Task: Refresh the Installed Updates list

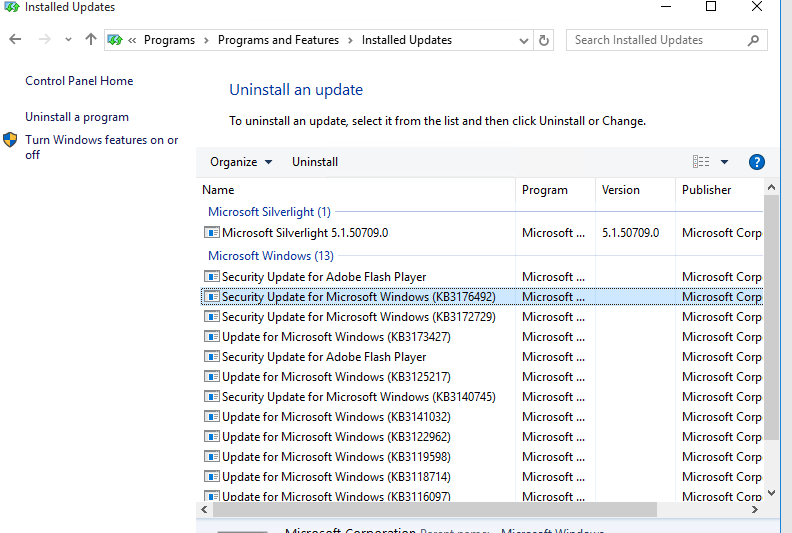Action: tap(543, 40)
